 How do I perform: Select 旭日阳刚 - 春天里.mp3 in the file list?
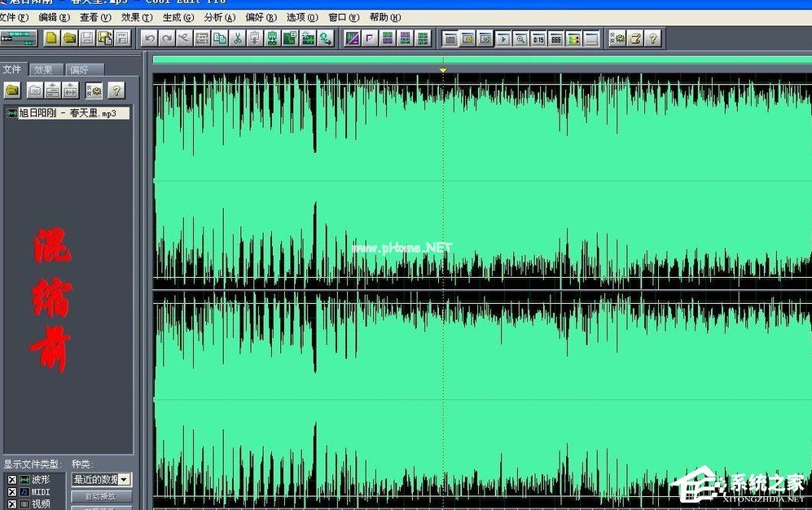pyautogui.click(x=70, y=112)
